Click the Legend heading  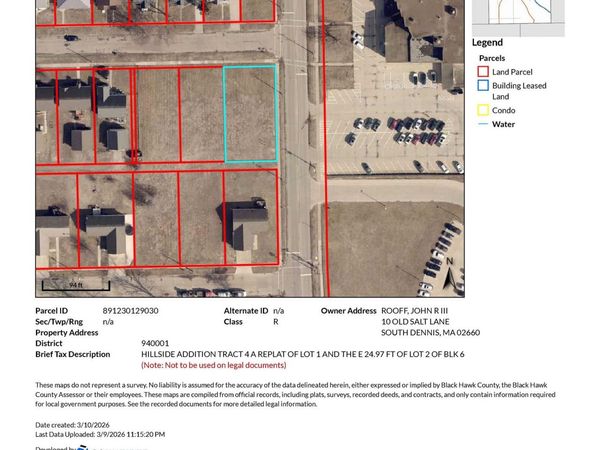pyautogui.click(x=487, y=42)
